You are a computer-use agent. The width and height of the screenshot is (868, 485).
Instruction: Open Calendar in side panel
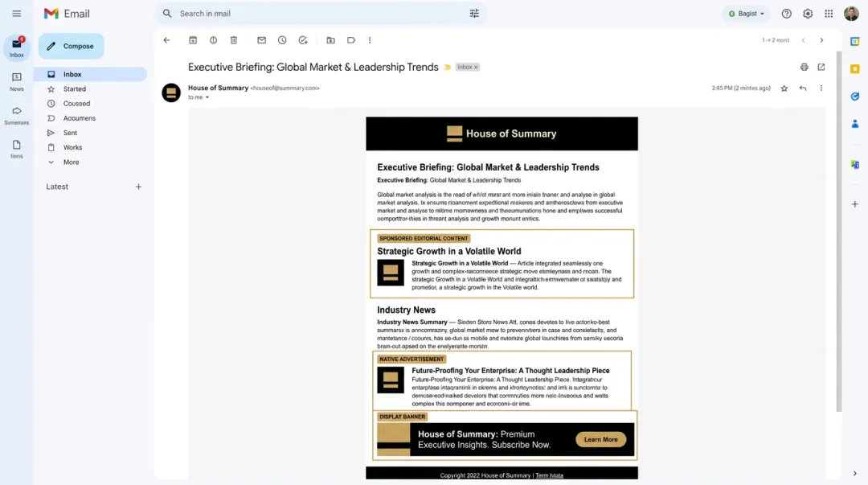pos(855,42)
